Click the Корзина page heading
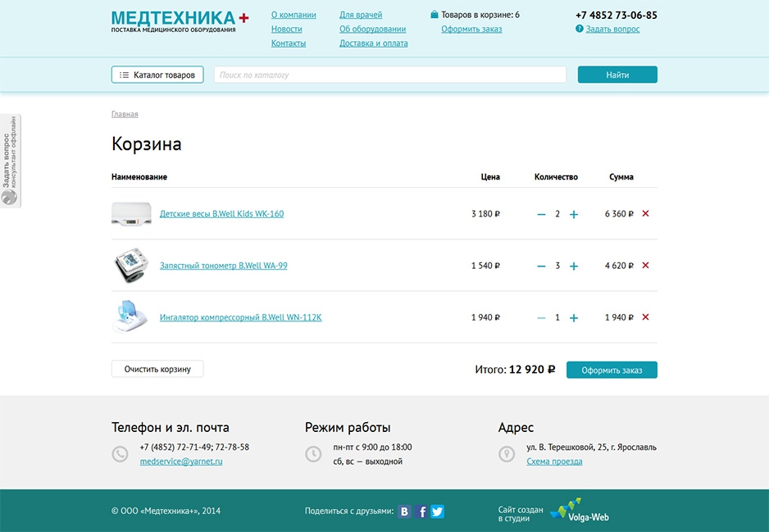This screenshot has height=532, width=769. pyautogui.click(x=147, y=144)
